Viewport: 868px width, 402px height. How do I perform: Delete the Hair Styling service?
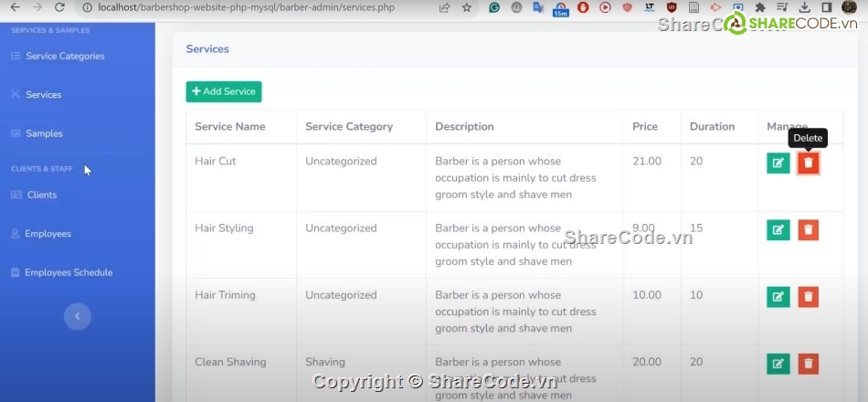[x=808, y=230]
